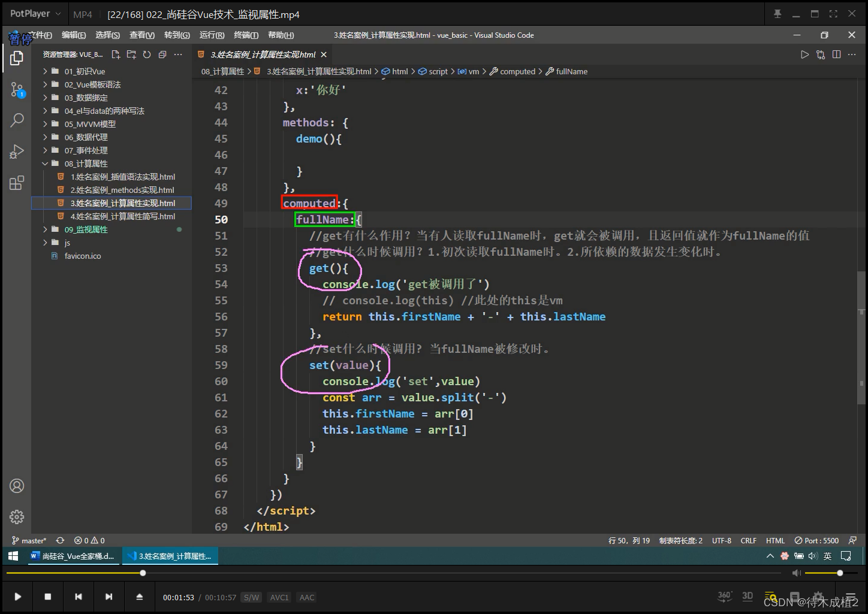Click the video seek progress bar
The height and width of the screenshot is (614, 868).
[394, 573]
